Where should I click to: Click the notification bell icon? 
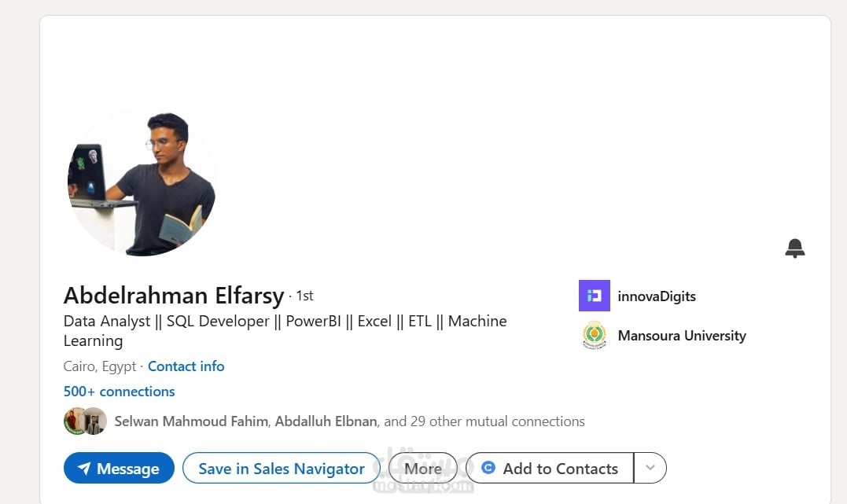(794, 248)
